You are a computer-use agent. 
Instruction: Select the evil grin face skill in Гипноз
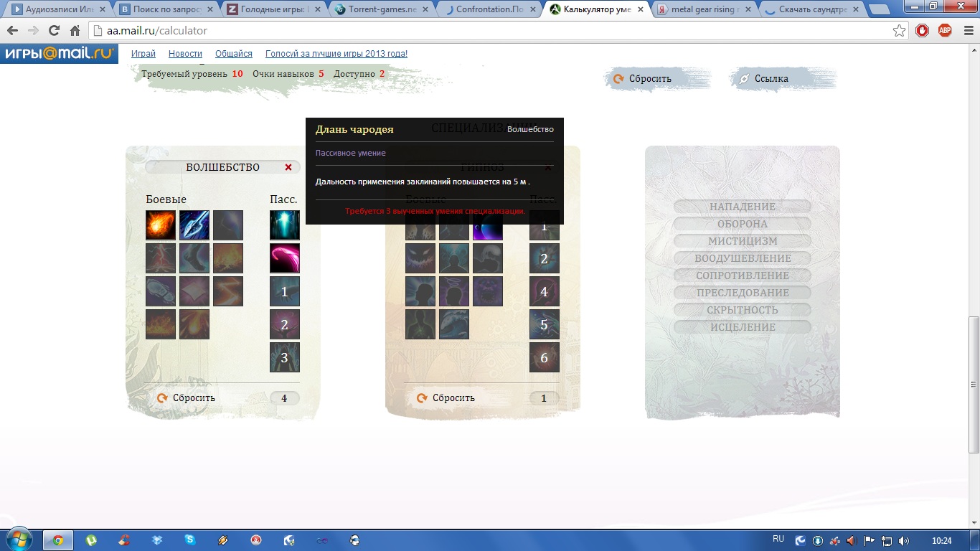pyautogui.click(x=420, y=258)
